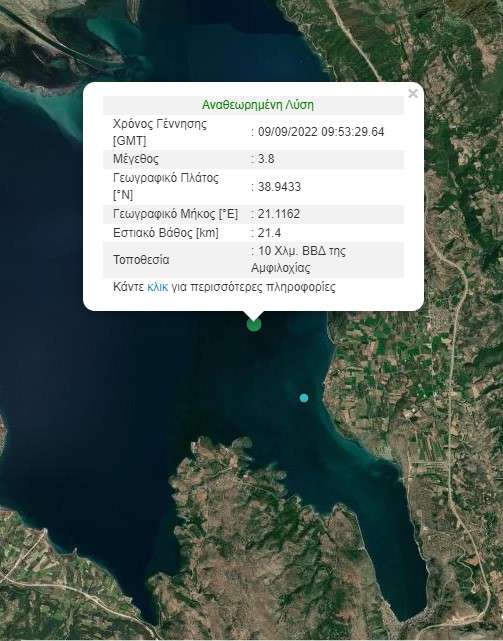Click the Αναθεωρημένη Λύση popup title

tap(258, 105)
